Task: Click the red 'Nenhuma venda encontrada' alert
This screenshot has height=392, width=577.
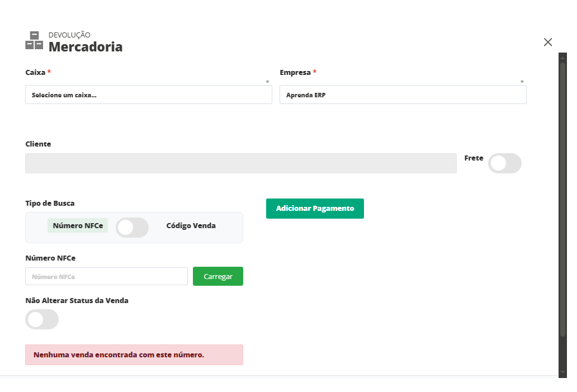Action: (134, 355)
